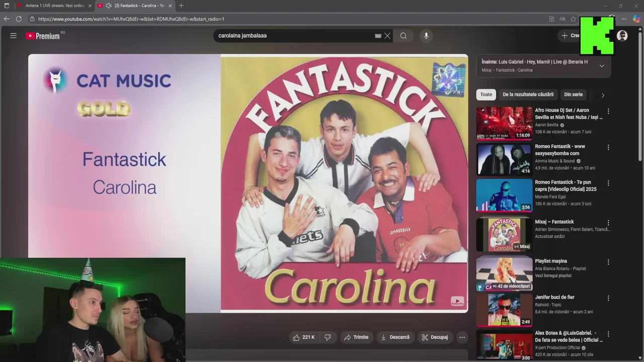The height and width of the screenshot is (362, 644).
Task: Open options for Mixaj – Fantastick
Action: (608, 223)
